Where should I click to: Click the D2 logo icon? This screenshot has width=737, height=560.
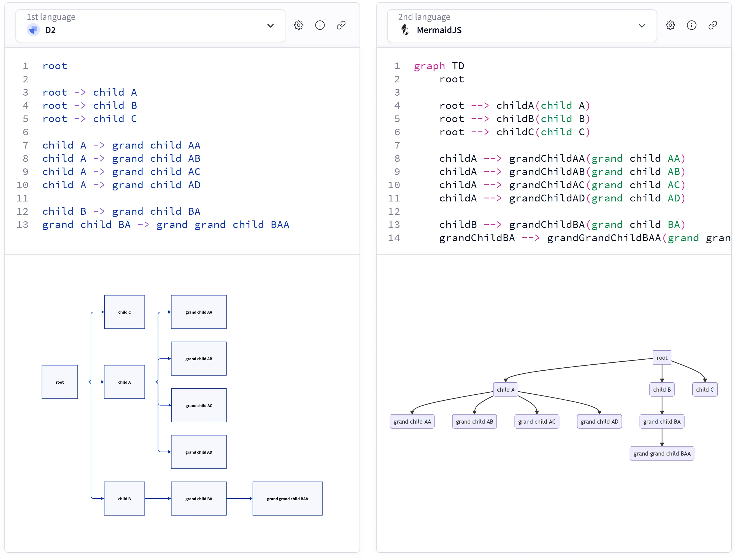coord(33,30)
